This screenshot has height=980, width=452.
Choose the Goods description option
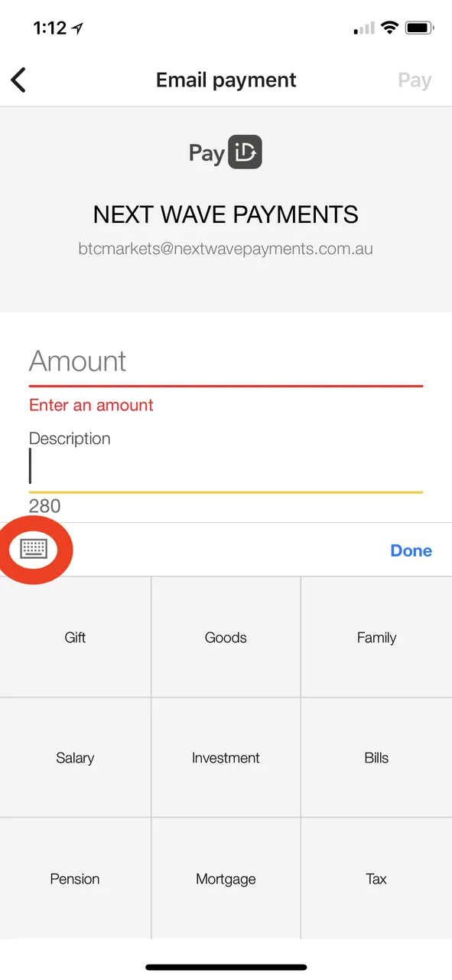click(226, 637)
